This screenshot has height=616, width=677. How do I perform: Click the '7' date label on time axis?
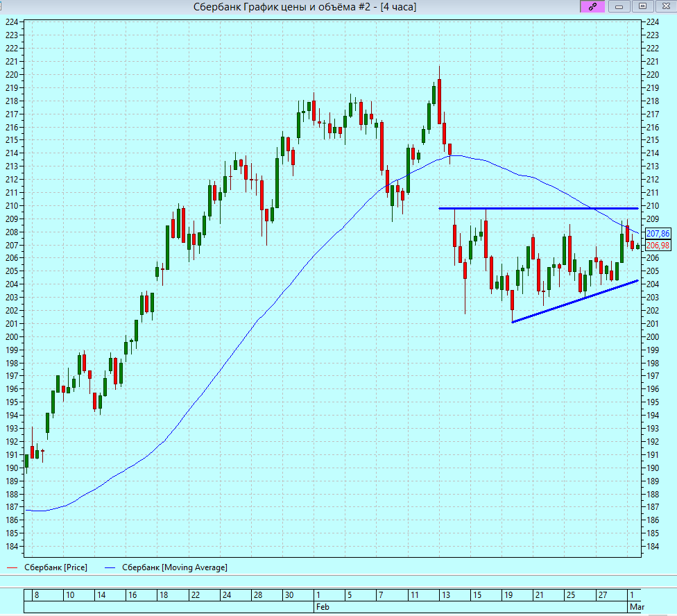[381, 595]
